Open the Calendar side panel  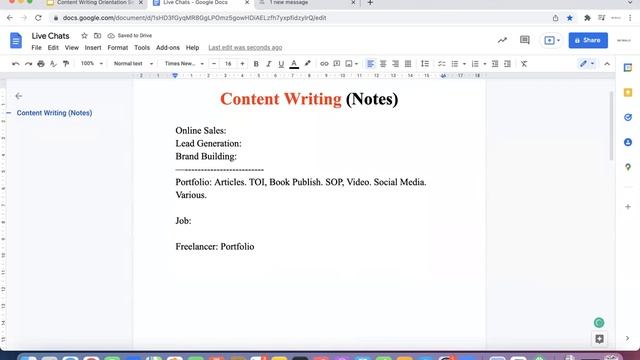click(628, 68)
